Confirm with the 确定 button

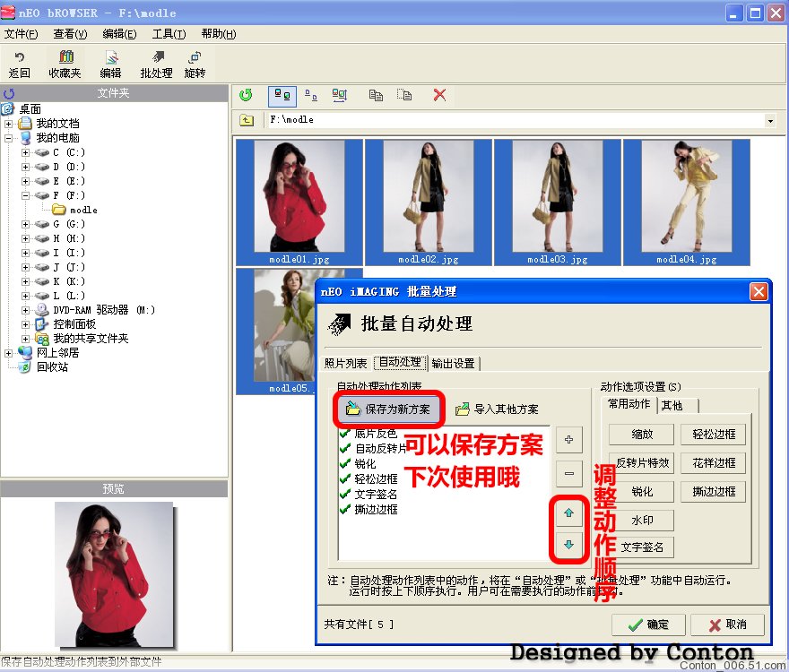(x=648, y=625)
